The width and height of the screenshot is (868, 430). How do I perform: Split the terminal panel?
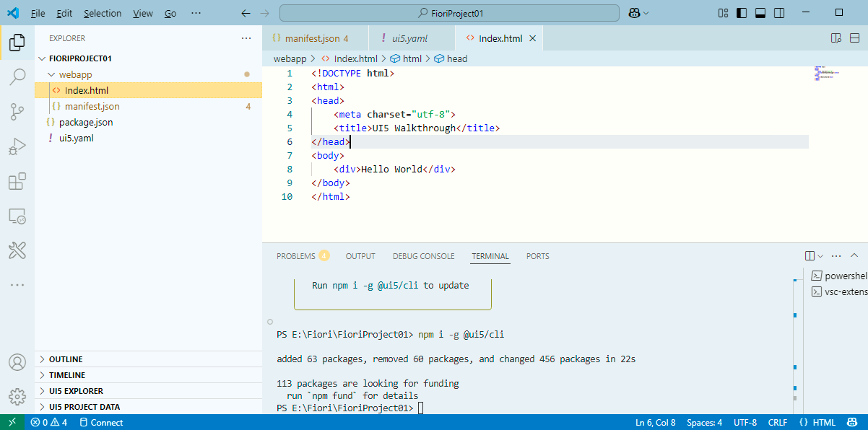click(810, 256)
